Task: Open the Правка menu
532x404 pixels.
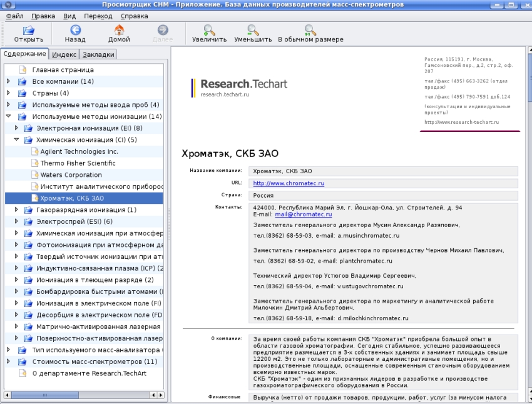Action: [43, 16]
